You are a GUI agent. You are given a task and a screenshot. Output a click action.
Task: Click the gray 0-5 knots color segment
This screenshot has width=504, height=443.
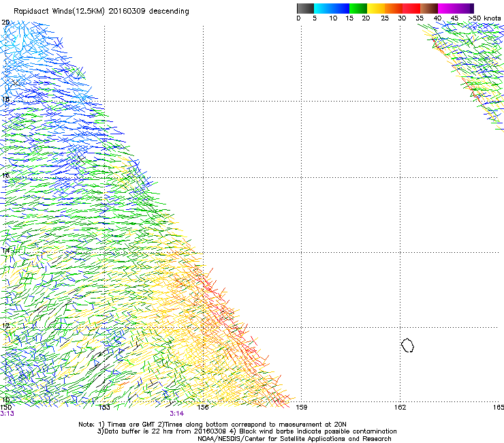point(305,8)
